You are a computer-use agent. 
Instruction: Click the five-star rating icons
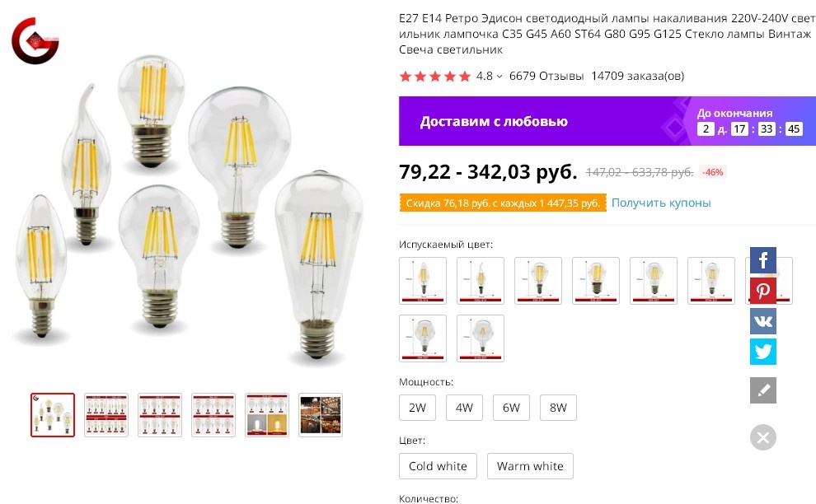click(x=434, y=77)
